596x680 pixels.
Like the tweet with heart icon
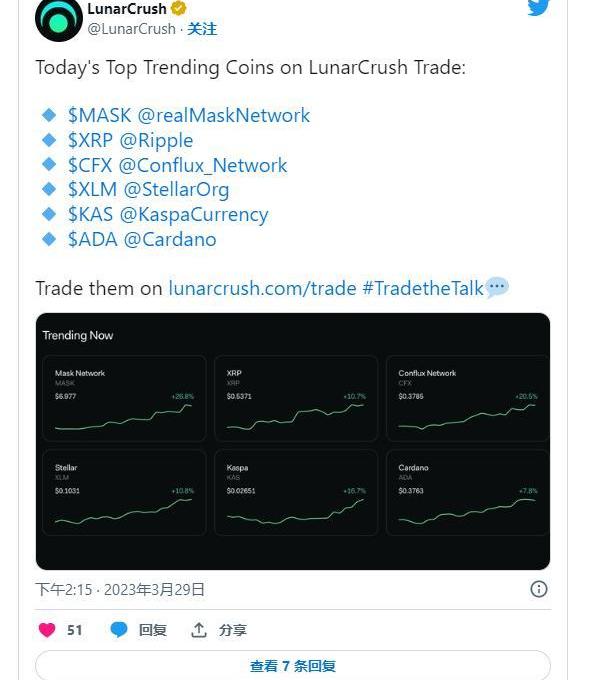pos(47,630)
